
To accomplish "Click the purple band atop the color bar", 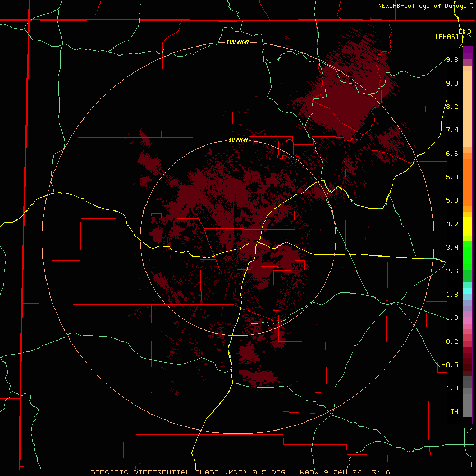I will point(467,53).
